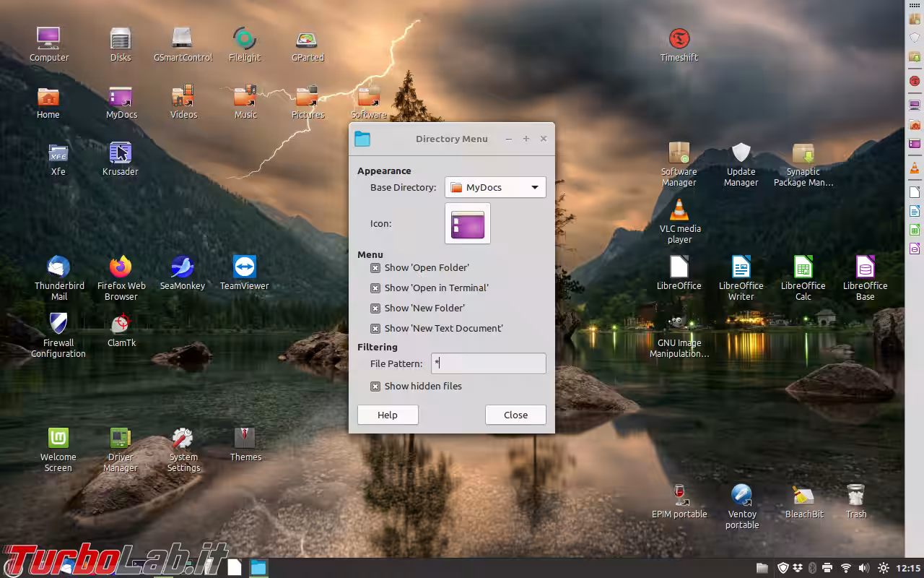This screenshot has width=924, height=578.
Task: Uncheck Show 'New Text Document'
Action: pos(375,328)
